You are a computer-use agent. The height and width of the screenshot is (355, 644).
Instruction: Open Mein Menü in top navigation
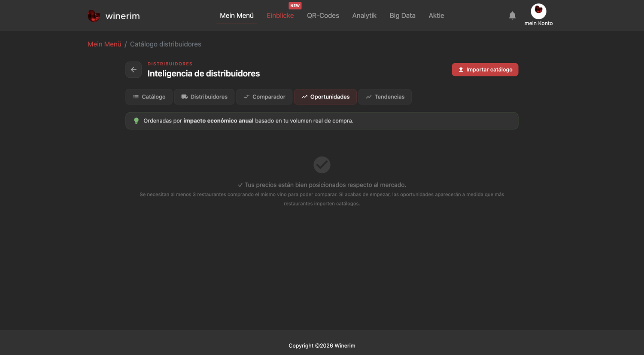pos(237,15)
